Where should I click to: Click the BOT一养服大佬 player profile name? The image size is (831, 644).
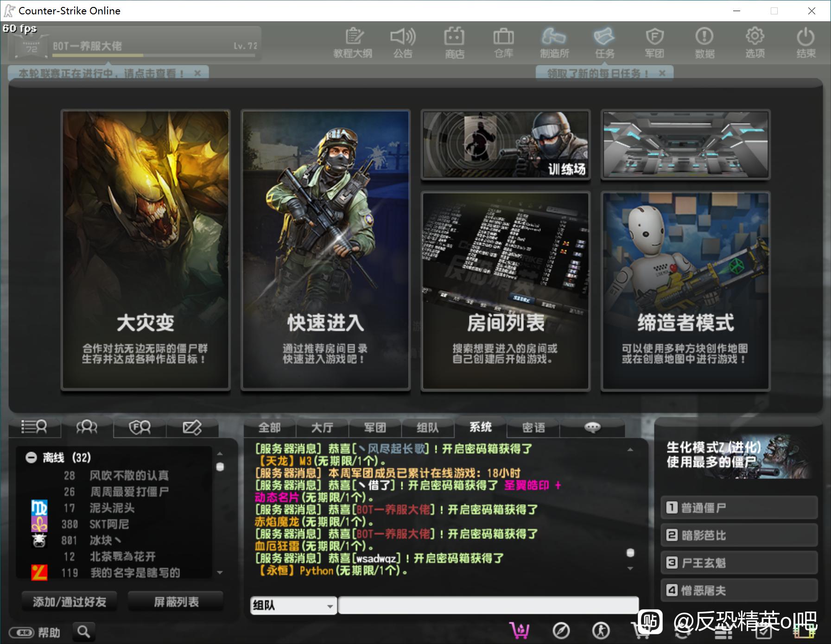(87, 46)
